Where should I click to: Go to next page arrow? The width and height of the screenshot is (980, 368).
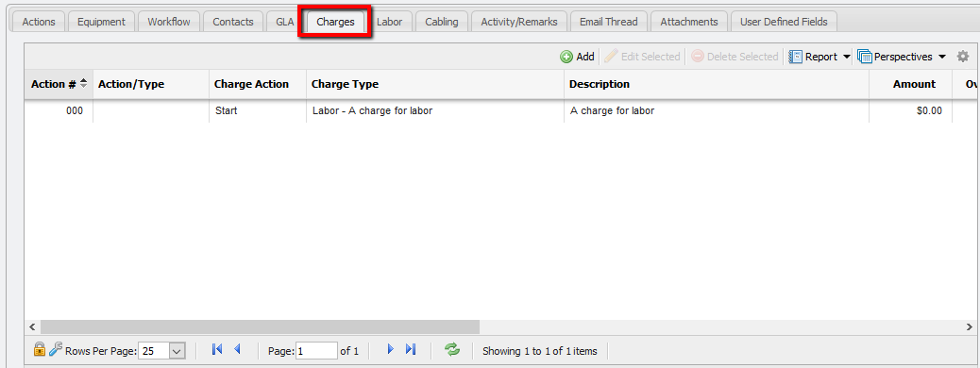tap(391, 350)
